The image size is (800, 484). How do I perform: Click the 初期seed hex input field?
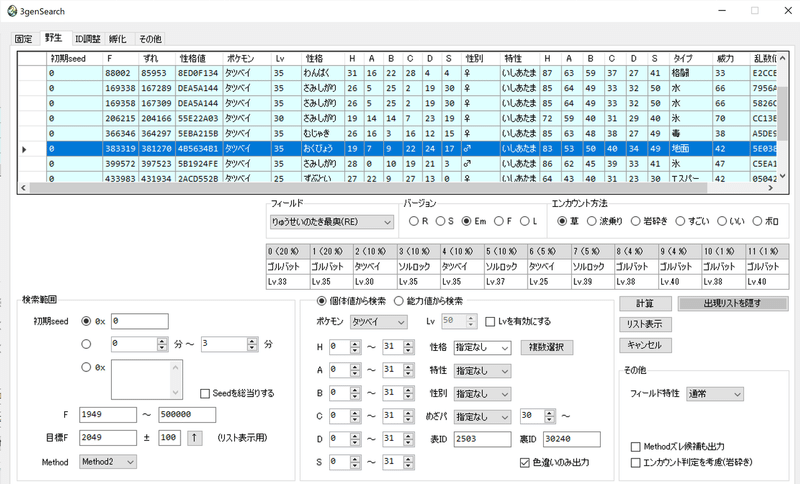[x=139, y=321]
